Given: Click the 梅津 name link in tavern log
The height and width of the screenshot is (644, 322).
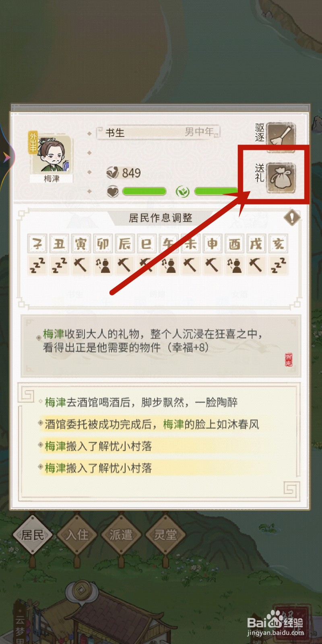Looking at the screenshot, I should pos(55,402).
